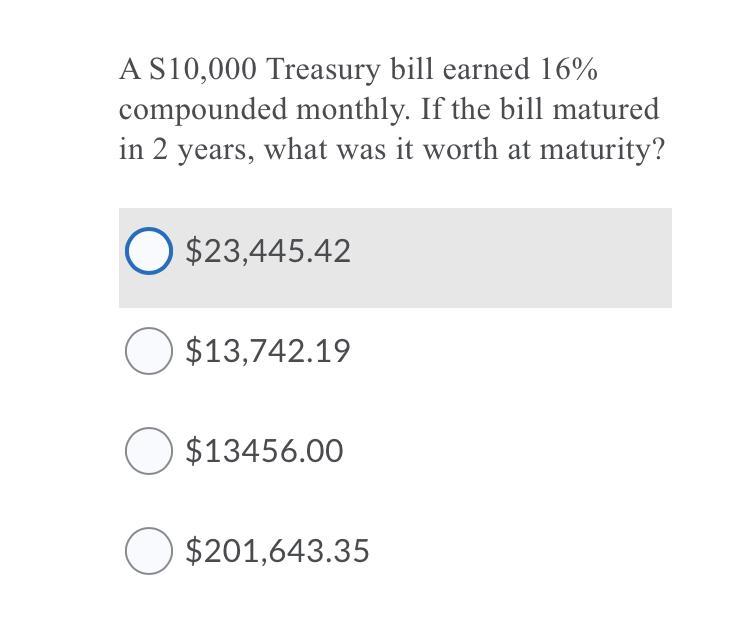Pick the $13456.00 radio button
Screen dimensions: 750x624
pos(149,450)
